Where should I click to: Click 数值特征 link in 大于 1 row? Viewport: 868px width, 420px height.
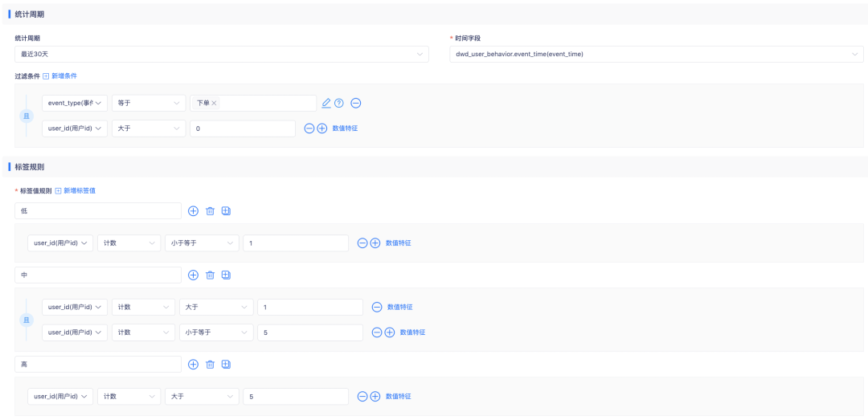click(x=399, y=307)
